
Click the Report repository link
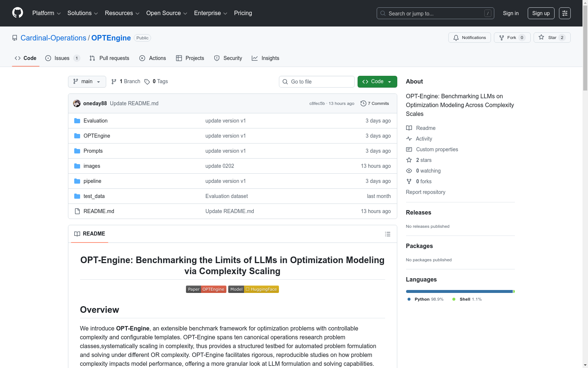pos(426,192)
